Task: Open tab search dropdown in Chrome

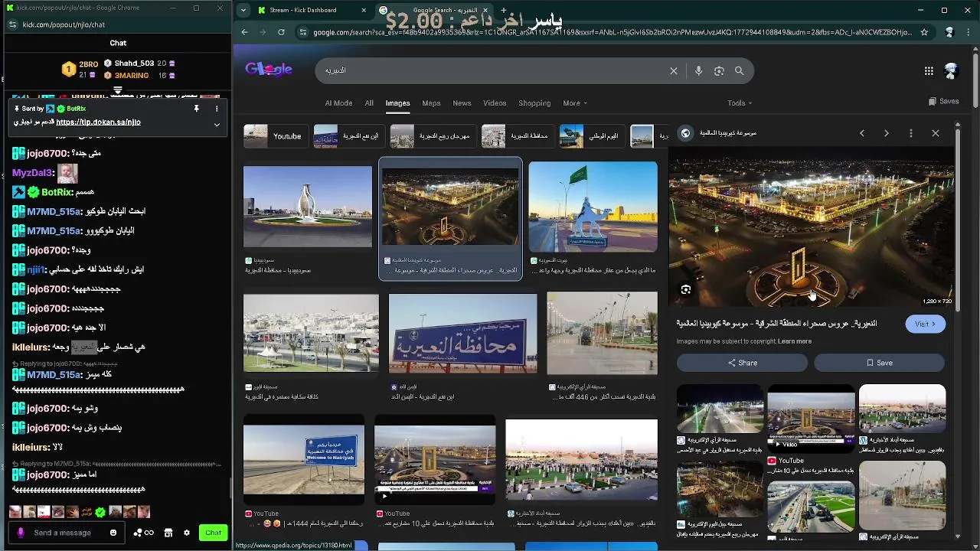Action: 243,11
